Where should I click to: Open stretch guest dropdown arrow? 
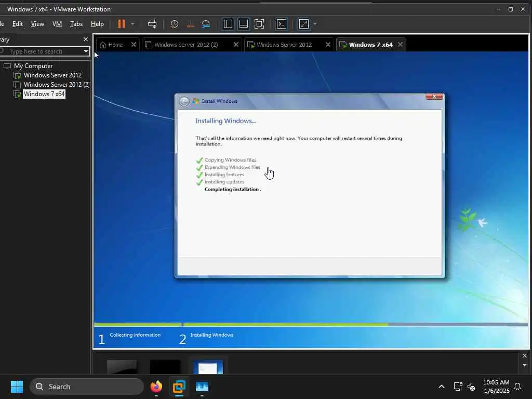tap(315, 24)
